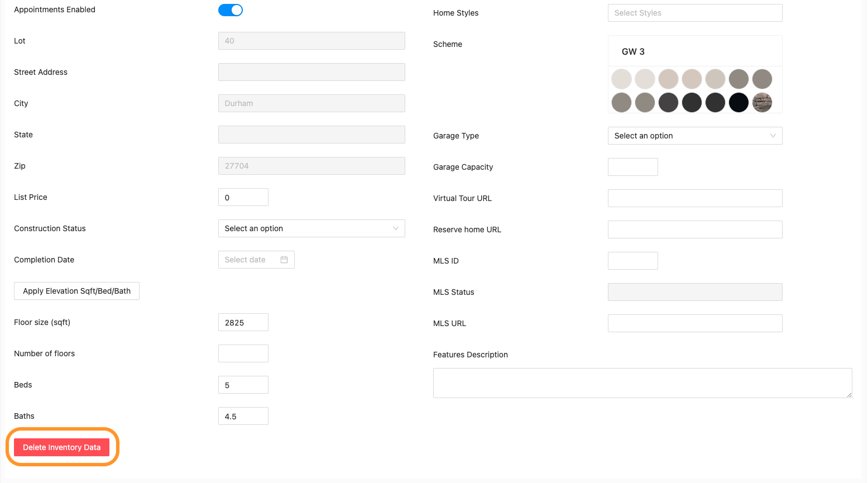The height and width of the screenshot is (483, 868).
Task: Pick first taupe swatch in bottom scheme row
Action: click(621, 103)
